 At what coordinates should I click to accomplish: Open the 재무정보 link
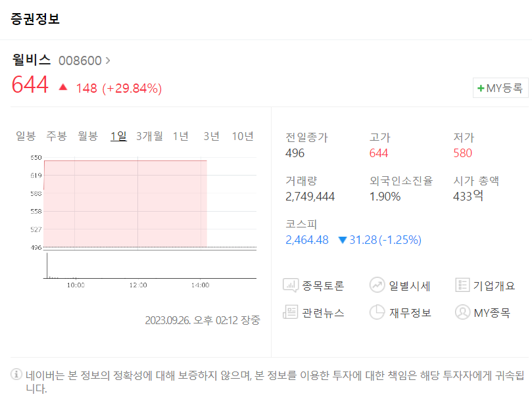tap(410, 312)
